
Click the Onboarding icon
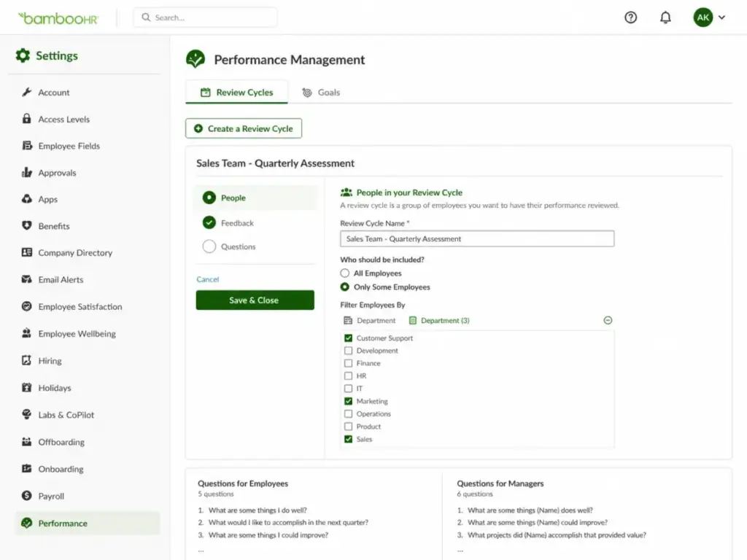tap(27, 469)
